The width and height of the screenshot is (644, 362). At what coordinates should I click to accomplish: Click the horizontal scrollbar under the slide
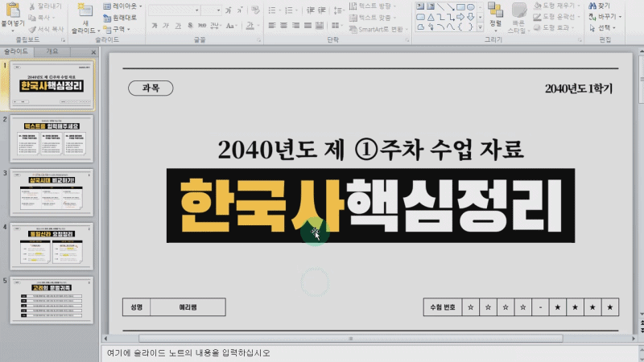click(351, 339)
